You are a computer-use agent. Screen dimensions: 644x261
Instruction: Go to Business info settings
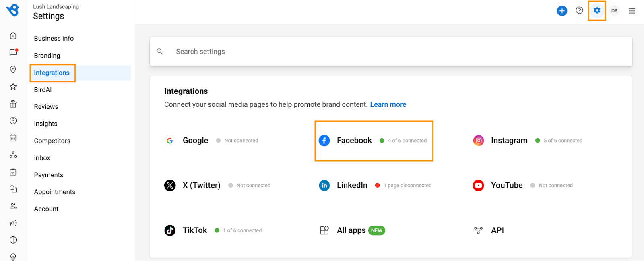(54, 39)
